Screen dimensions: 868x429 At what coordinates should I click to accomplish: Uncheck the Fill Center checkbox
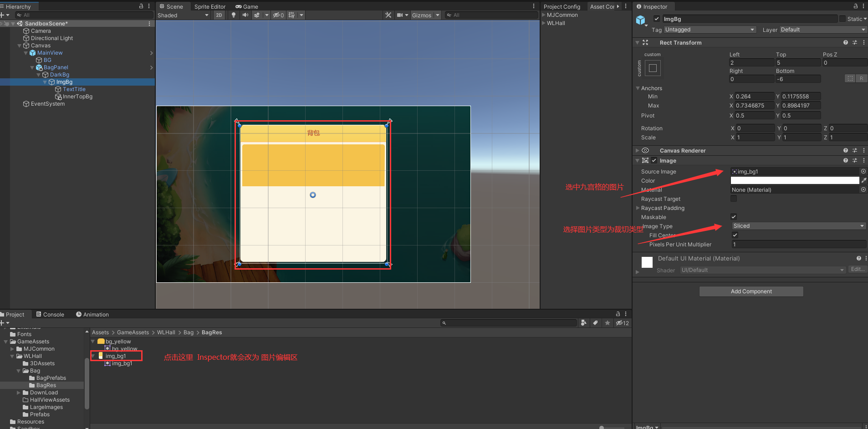(x=735, y=235)
